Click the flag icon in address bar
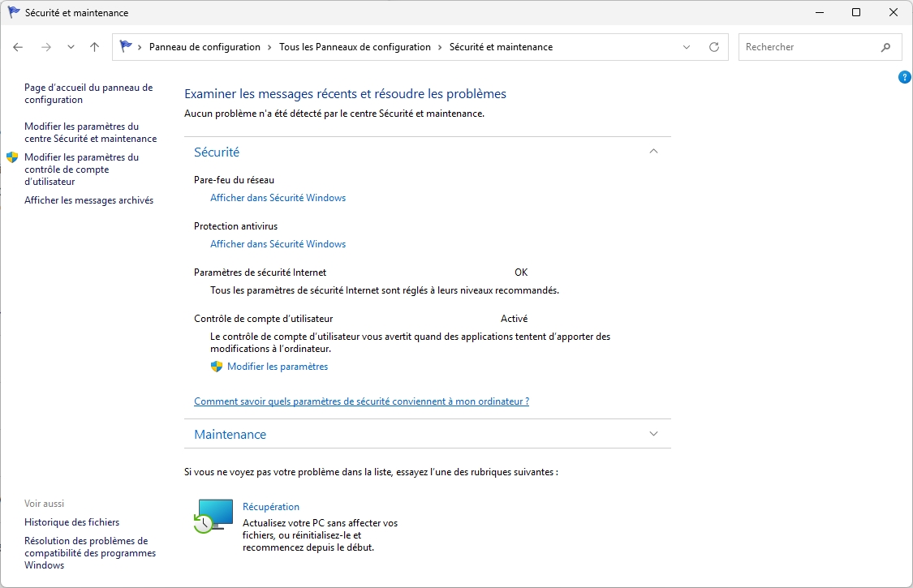 (125, 46)
